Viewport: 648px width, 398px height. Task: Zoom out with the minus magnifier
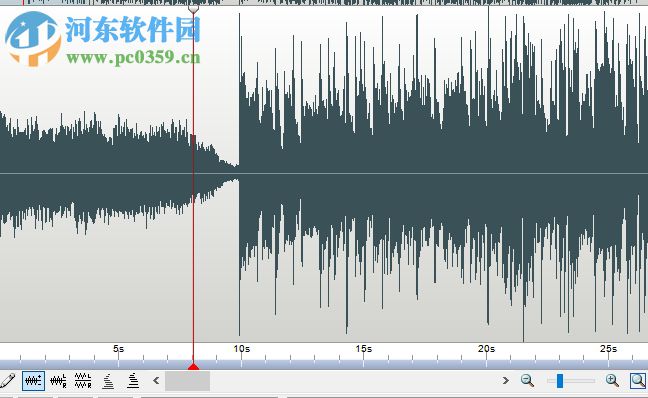pos(527,380)
